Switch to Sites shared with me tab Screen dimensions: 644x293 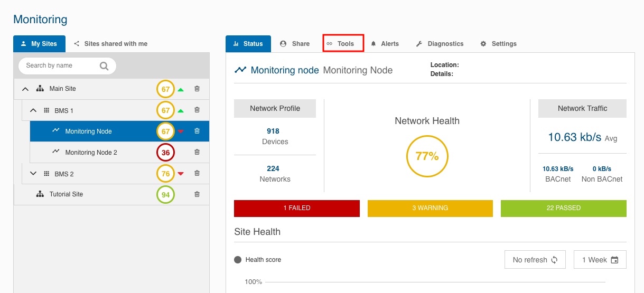point(110,44)
